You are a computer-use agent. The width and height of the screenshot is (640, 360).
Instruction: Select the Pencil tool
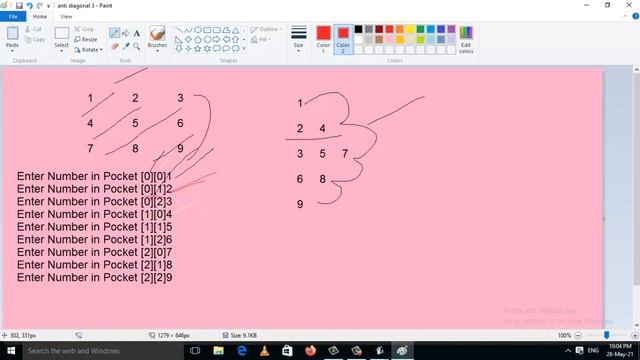point(114,33)
